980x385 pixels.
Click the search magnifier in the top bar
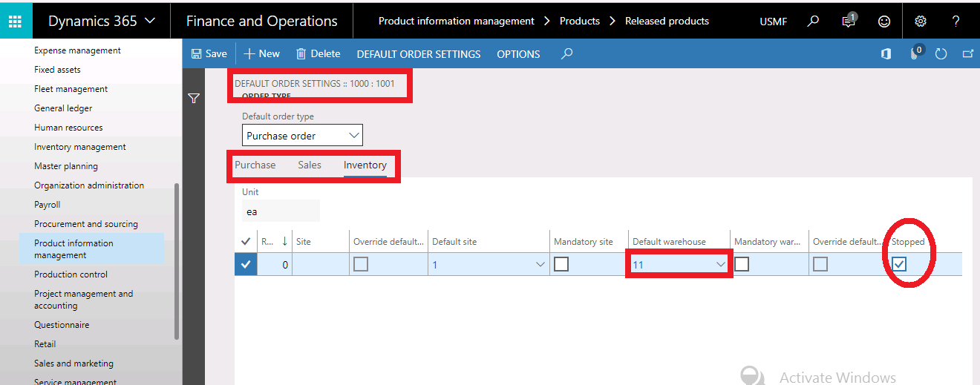pos(813,21)
